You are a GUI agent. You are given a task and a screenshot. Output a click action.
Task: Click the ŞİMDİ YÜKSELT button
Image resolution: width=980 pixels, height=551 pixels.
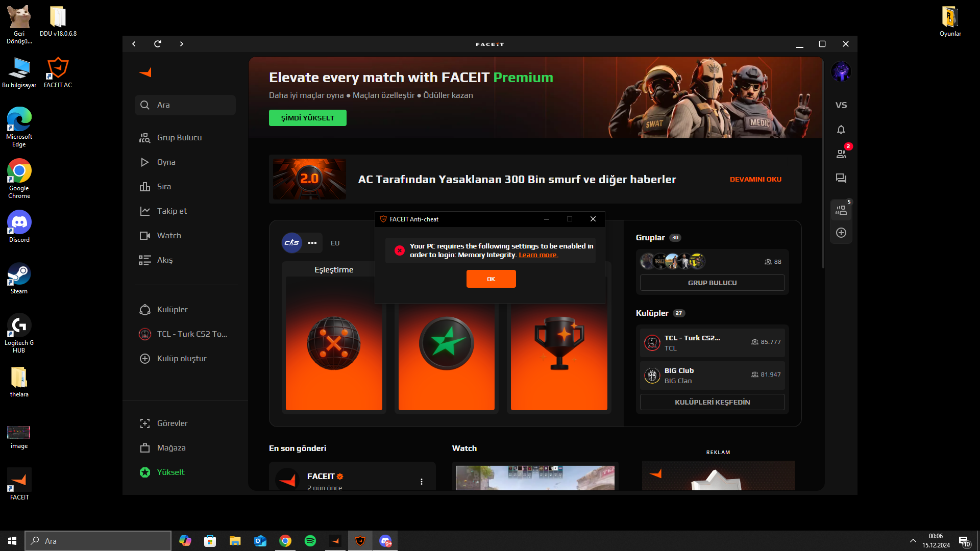[x=307, y=118]
